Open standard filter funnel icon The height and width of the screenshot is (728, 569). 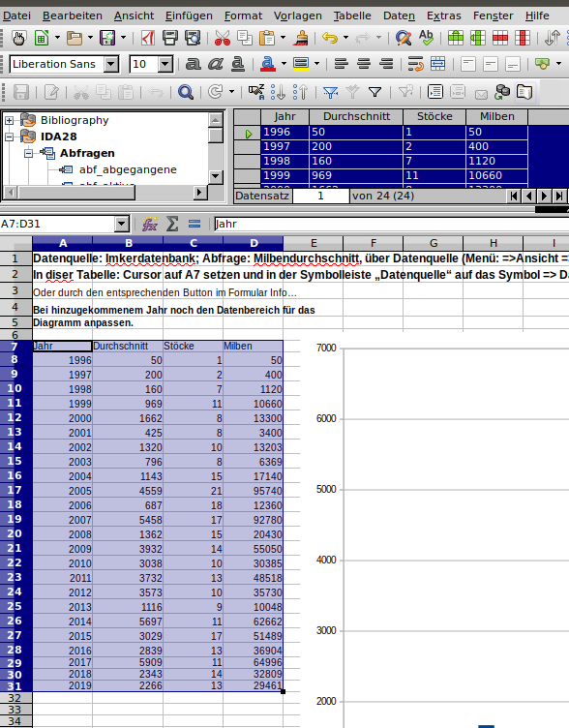375,92
